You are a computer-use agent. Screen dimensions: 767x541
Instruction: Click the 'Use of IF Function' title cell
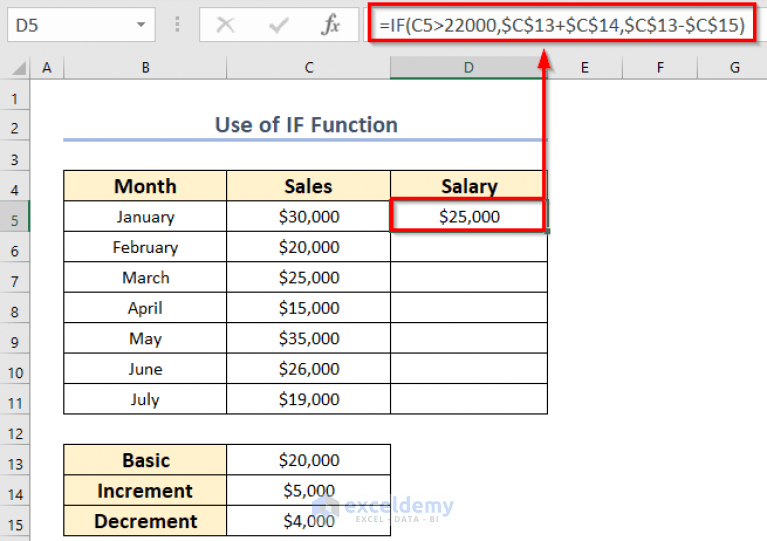306,125
